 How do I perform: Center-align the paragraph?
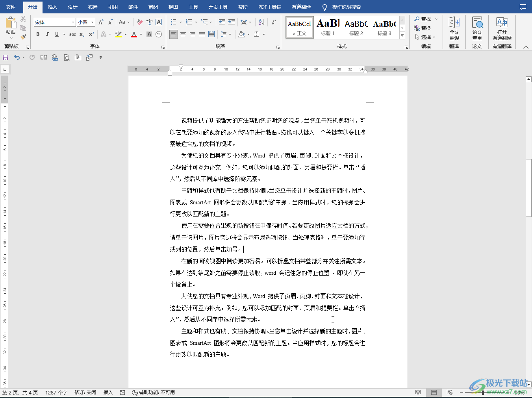(183, 34)
